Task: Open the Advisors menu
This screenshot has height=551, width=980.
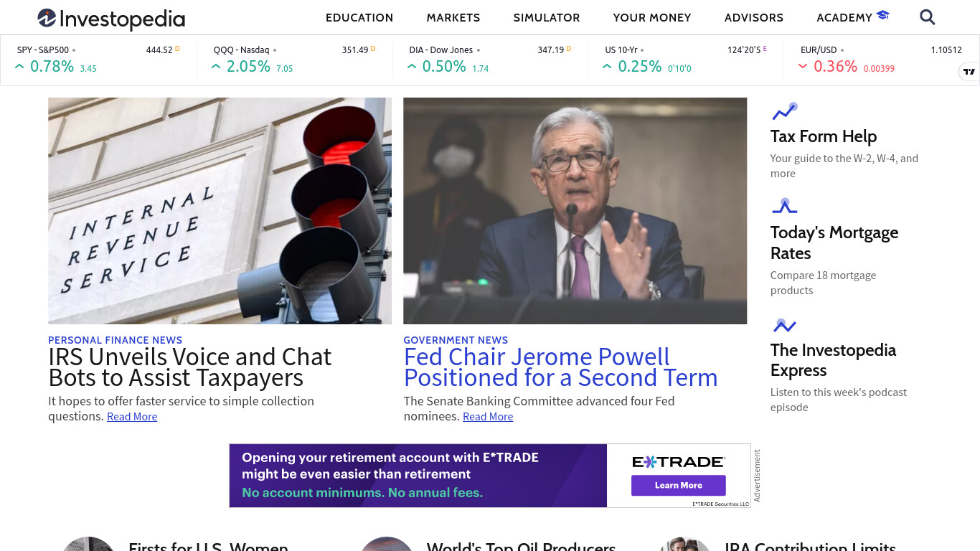Action: 754,17
